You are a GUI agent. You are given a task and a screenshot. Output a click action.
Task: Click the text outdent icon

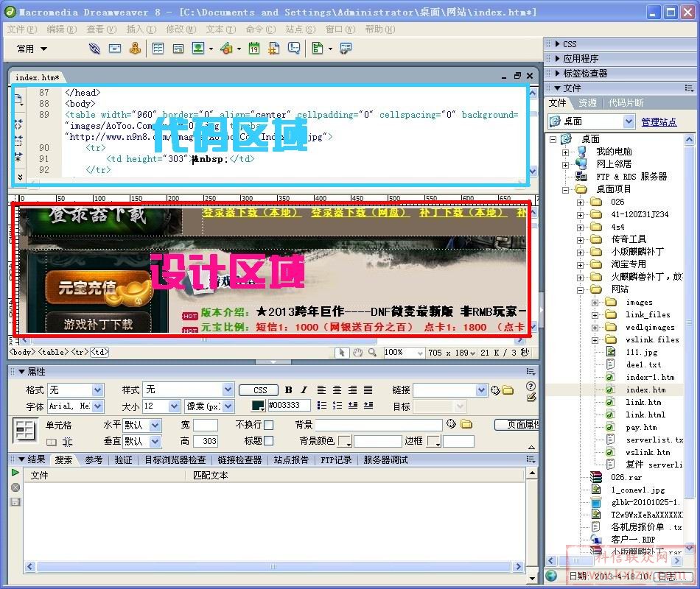point(353,406)
